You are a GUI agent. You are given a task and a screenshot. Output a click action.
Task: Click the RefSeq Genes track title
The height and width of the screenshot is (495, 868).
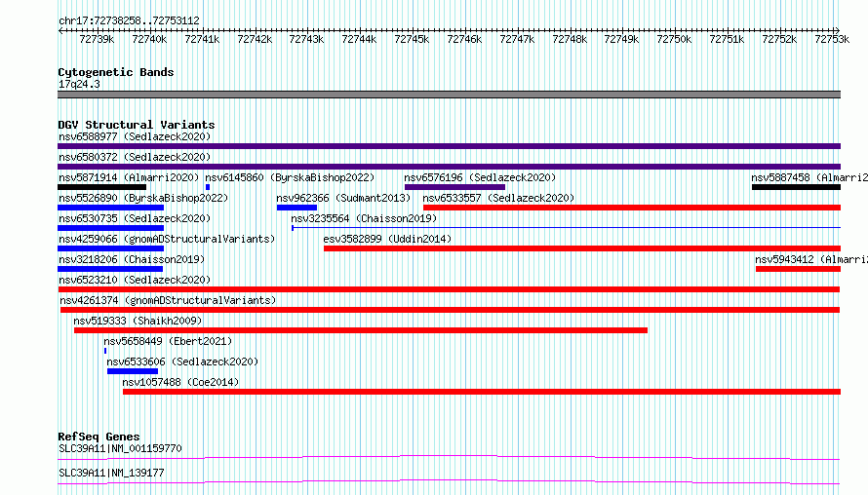99,437
